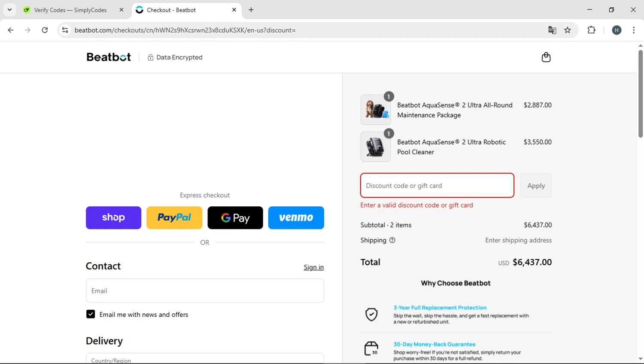644x364 pixels.
Task: Click the Sign in link
Action: pyautogui.click(x=314, y=267)
